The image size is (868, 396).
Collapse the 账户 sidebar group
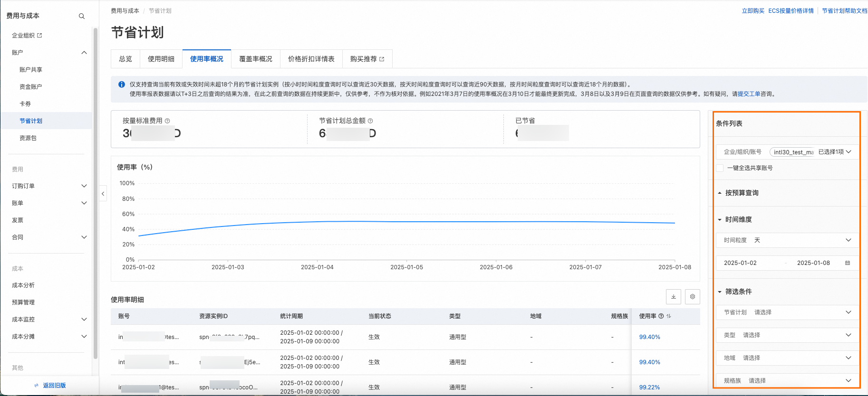[x=84, y=53]
